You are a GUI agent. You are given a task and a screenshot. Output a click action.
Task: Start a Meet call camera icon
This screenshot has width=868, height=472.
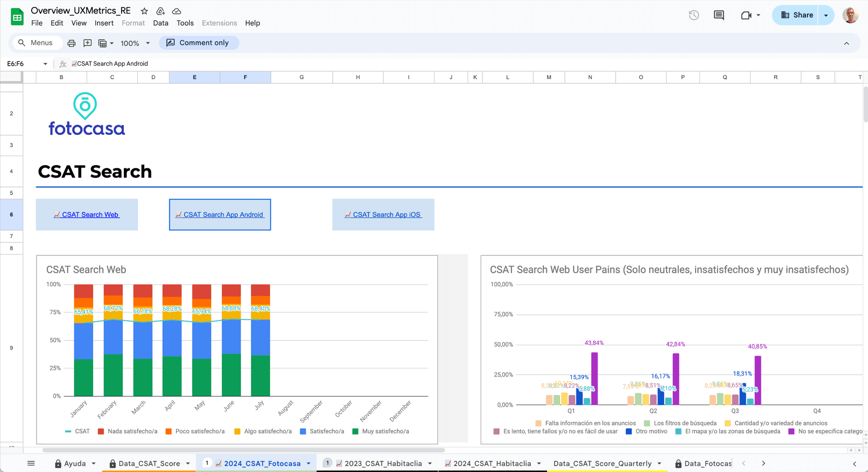(x=746, y=15)
